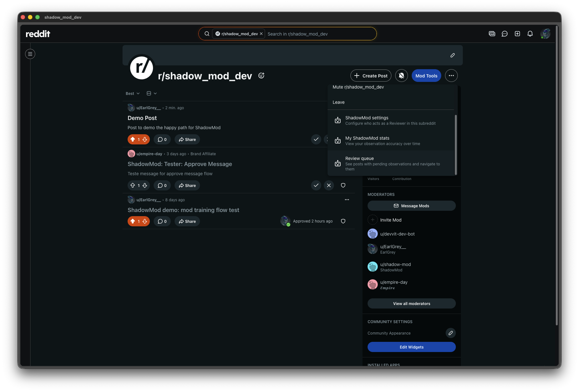Viewport: 579px width, 392px height.
Task: Upvote the Approve Message post
Action: (133, 185)
